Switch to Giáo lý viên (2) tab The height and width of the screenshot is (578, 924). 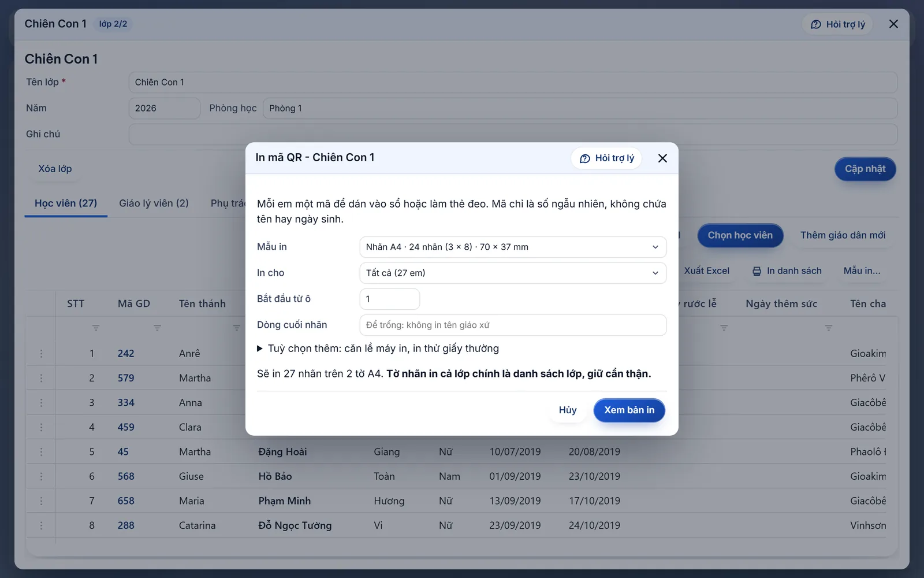pyautogui.click(x=154, y=203)
